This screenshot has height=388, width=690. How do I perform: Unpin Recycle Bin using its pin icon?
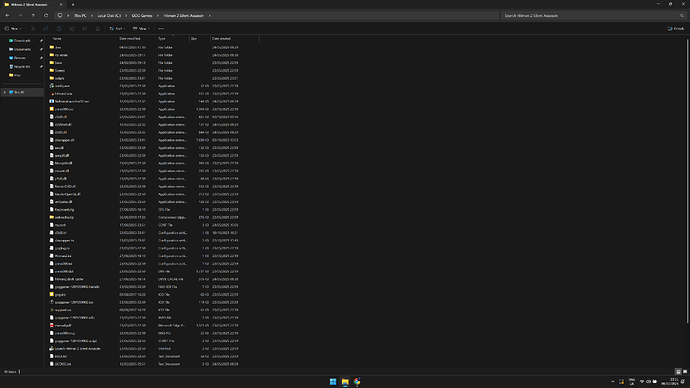click(x=41, y=66)
